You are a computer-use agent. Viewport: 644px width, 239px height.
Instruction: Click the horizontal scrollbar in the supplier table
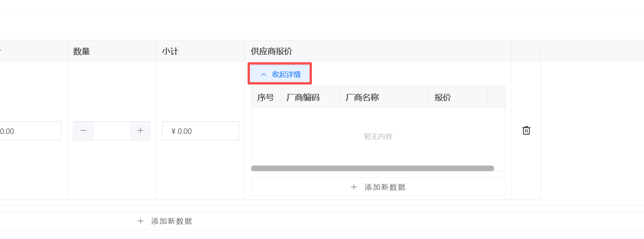(x=372, y=168)
